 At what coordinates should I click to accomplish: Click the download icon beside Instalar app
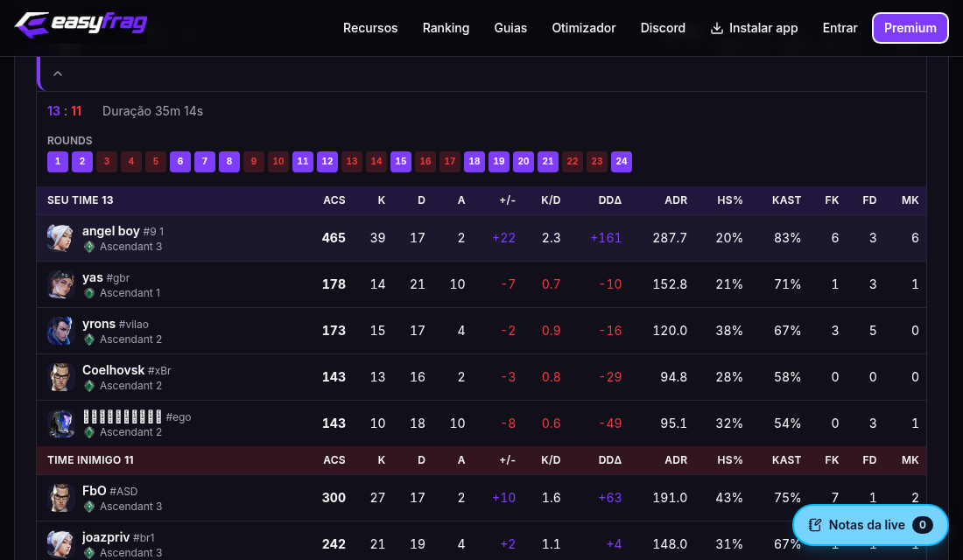716,28
